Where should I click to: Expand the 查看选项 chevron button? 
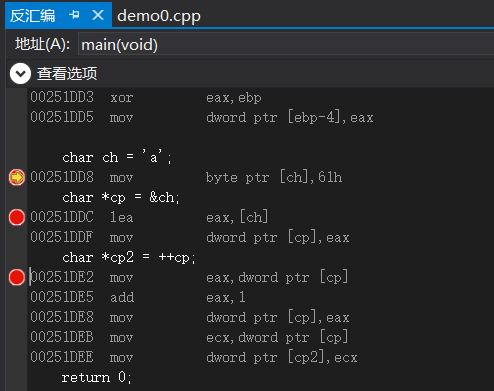click(20, 73)
